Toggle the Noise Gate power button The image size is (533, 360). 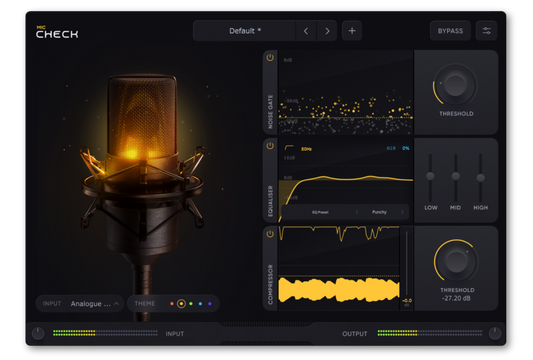pyautogui.click(x=270, y=57)
